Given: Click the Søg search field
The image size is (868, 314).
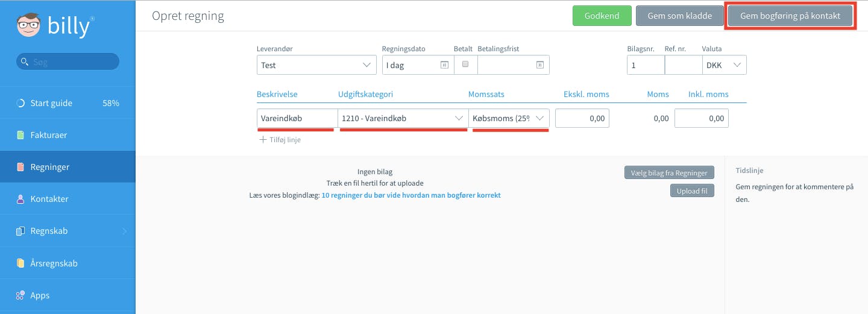Looking at the screenshot, I should click(68, 61).
